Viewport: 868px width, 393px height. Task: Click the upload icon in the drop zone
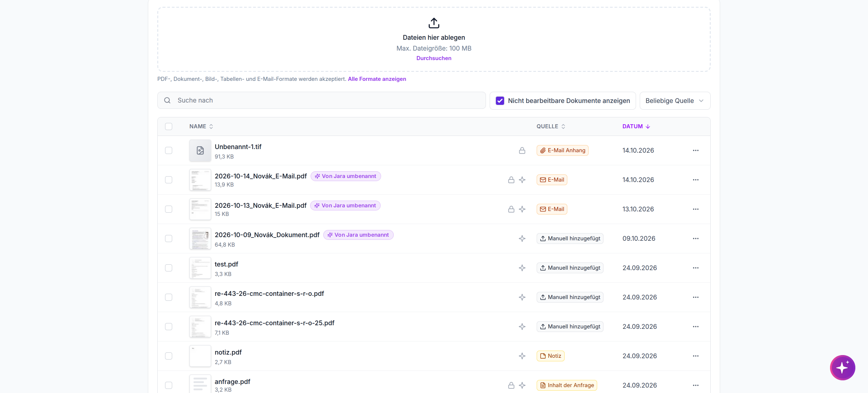pyautogui.click(x=434, y=23)
